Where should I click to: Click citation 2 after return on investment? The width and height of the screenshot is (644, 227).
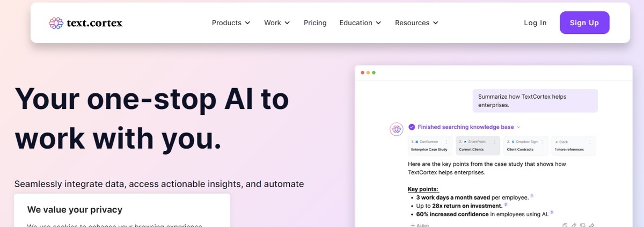(x=506, y=204)
